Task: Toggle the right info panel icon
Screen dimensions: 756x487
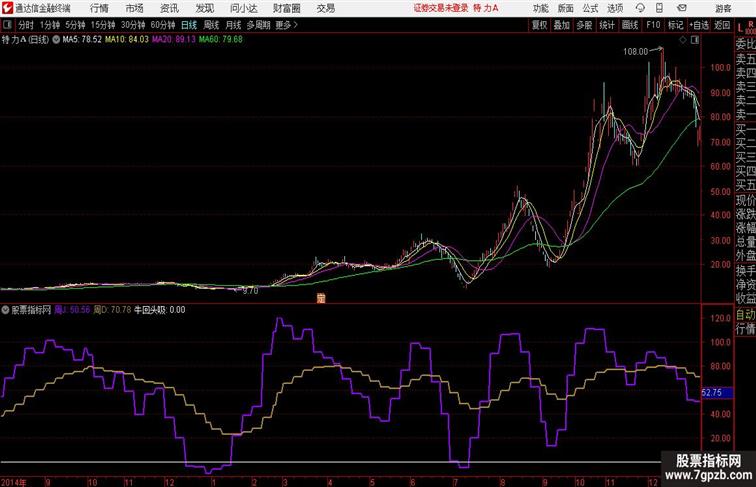Action: tap(695, 40)
